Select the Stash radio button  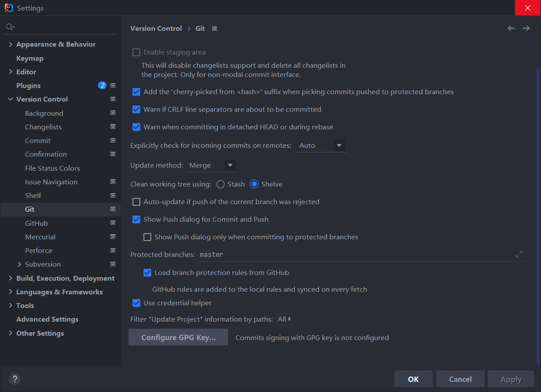pos(221,184)
